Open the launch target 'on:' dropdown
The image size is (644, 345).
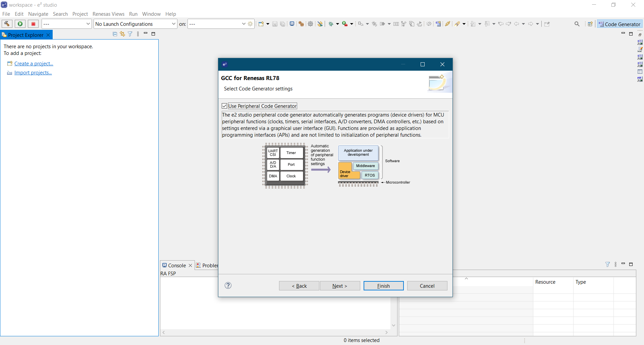coord(217,24)
